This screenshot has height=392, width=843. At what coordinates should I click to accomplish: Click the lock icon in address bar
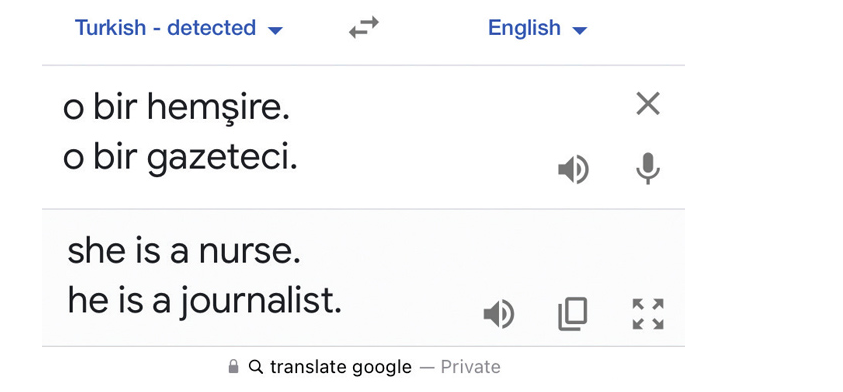[x=233, y=367]
